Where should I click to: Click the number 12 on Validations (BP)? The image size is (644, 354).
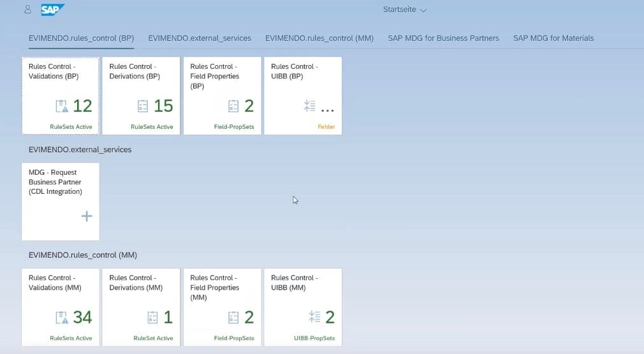82,106
